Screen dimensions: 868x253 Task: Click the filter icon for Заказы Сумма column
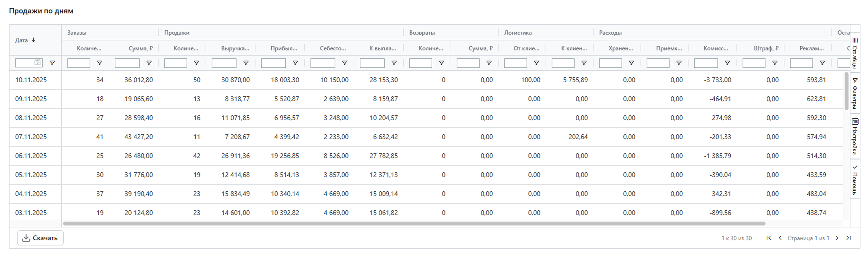point(149,63)
